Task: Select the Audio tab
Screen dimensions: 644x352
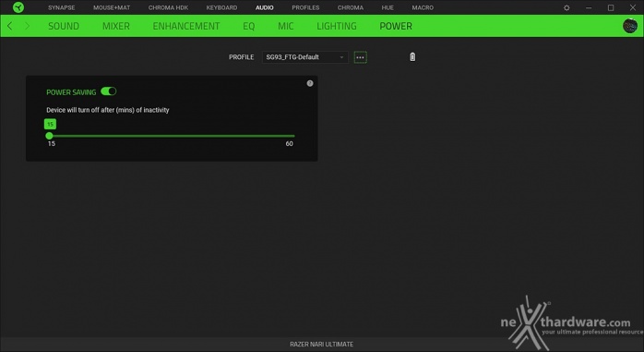Action: click(265, 7)
